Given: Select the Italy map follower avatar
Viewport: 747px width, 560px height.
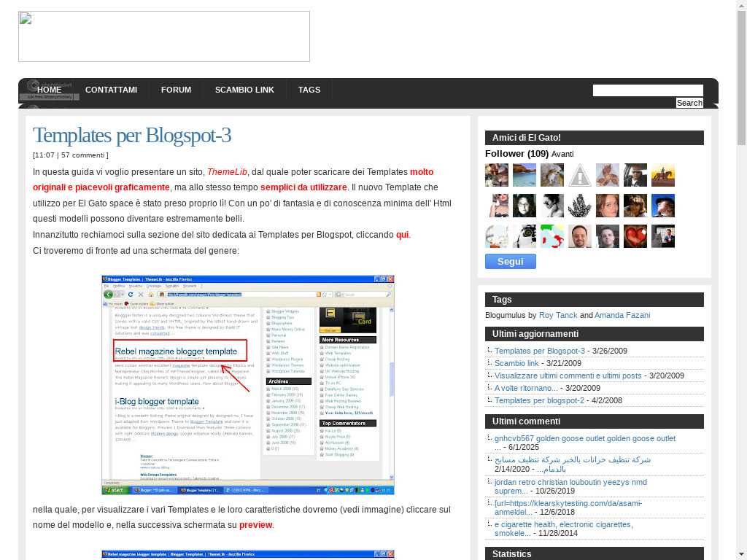Looking at the screenshot, I should pos(552,236).
